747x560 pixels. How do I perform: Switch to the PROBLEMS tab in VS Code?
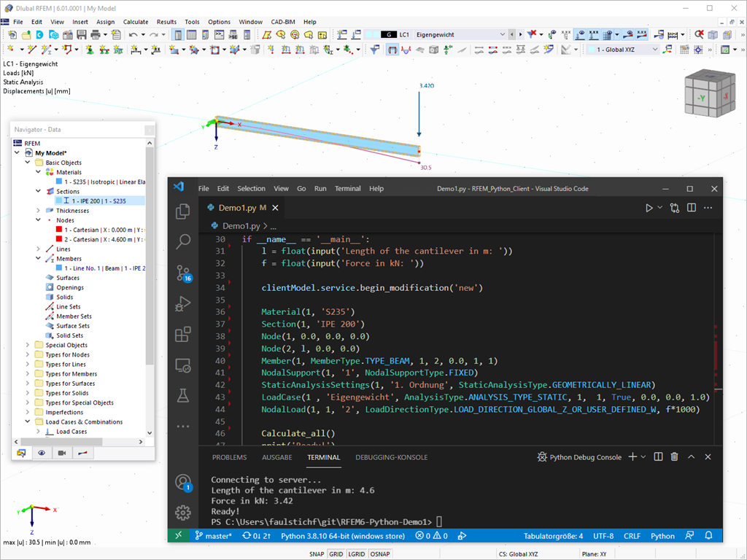coord(229,457)
